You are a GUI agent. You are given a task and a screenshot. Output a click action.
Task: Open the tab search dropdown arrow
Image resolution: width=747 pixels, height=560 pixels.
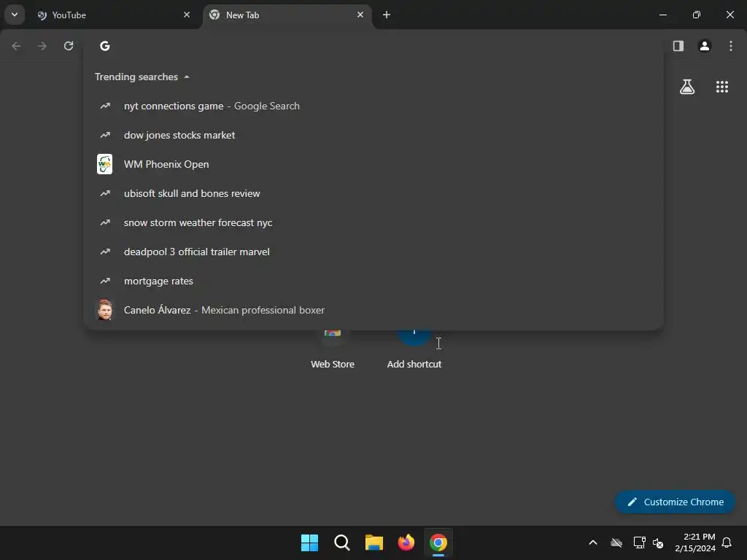pos(15,15)
